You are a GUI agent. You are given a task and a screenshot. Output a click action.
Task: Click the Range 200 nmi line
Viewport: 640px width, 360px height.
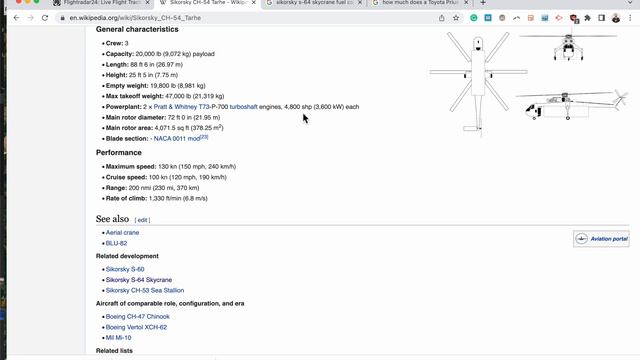(152, 188)
